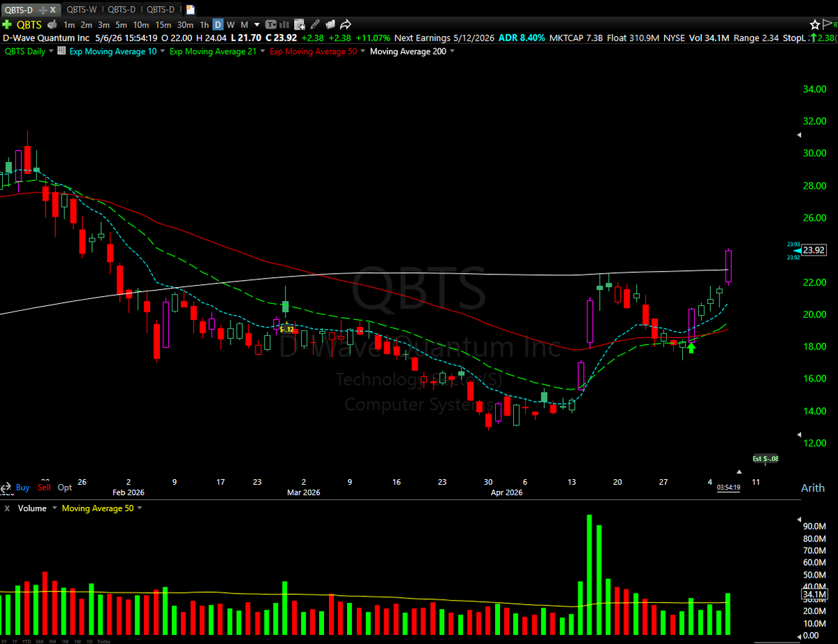
Task: Switch to weekly W timeframe
Action: (x=230, y=25)
